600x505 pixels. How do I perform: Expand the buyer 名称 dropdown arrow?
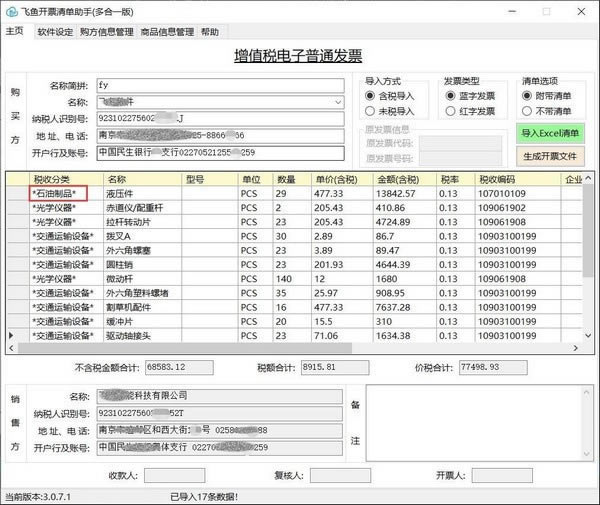pyautogui.click(x=338, y=102)
